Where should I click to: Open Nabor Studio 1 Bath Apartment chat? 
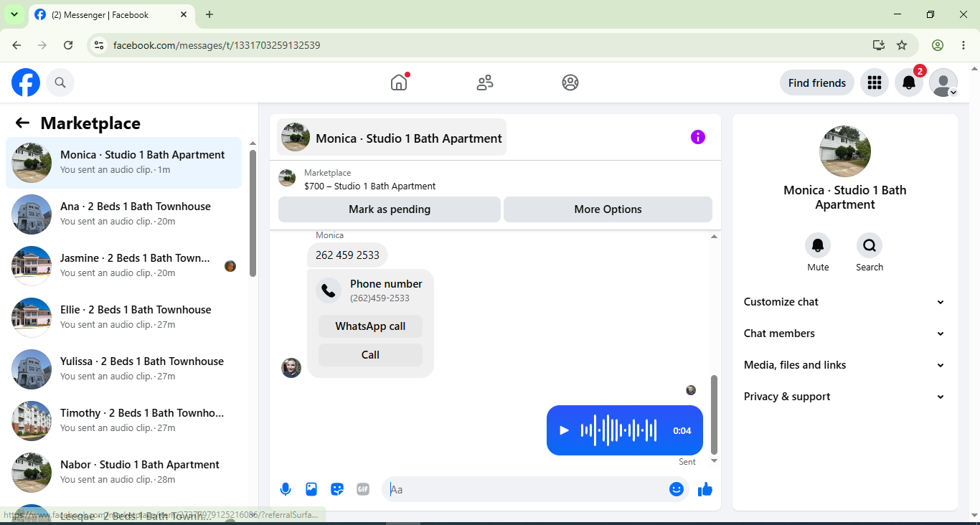[x=123, y=473]
